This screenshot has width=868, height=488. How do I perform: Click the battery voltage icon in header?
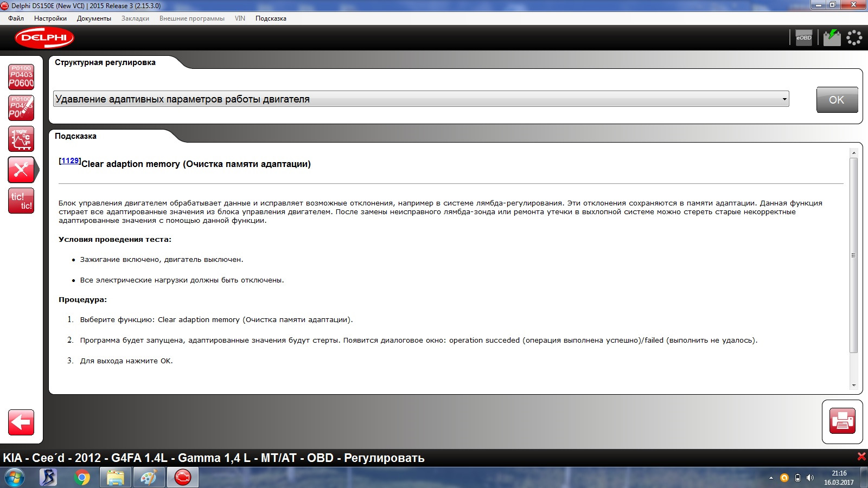(x=832, y=38)
